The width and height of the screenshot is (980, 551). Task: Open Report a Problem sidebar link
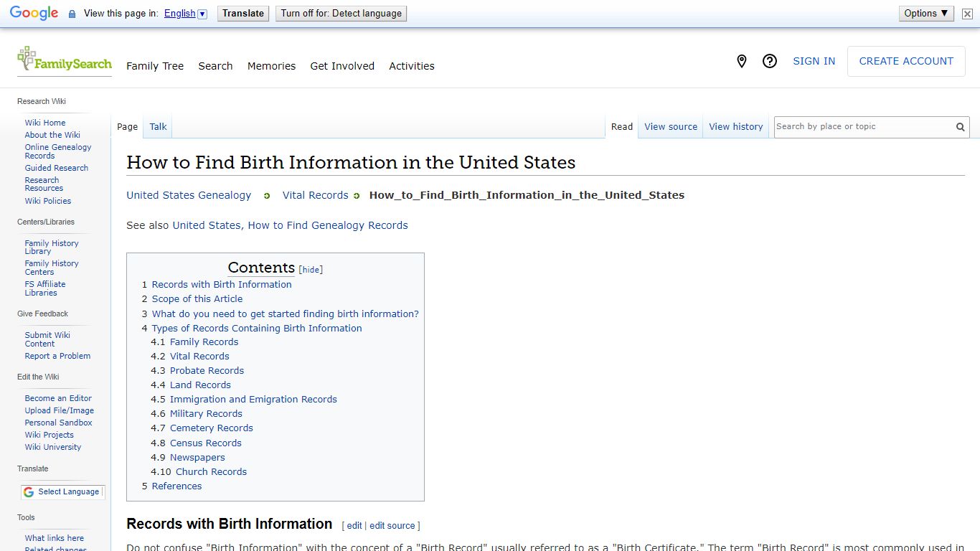57,356
